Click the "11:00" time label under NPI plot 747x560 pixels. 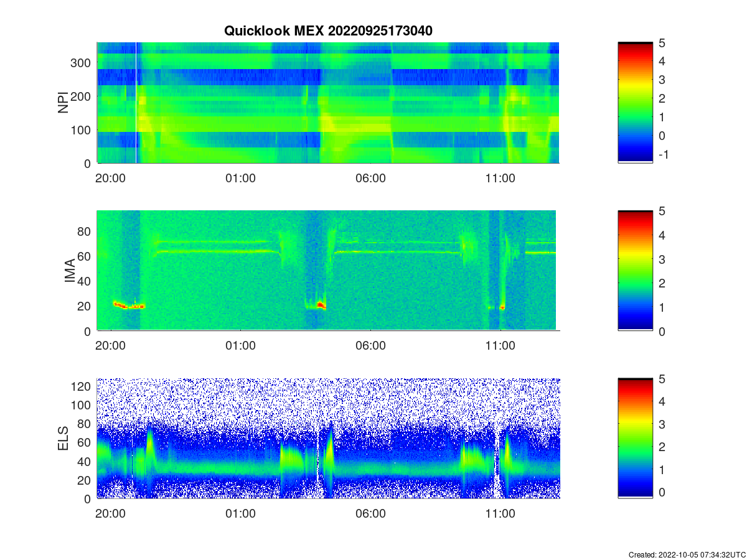click(x=500, y=178)
